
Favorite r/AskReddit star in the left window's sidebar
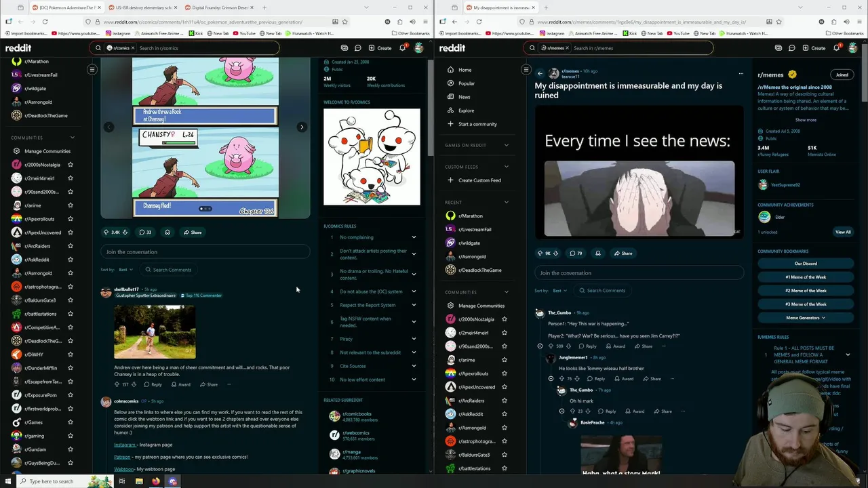pos(71,260)
